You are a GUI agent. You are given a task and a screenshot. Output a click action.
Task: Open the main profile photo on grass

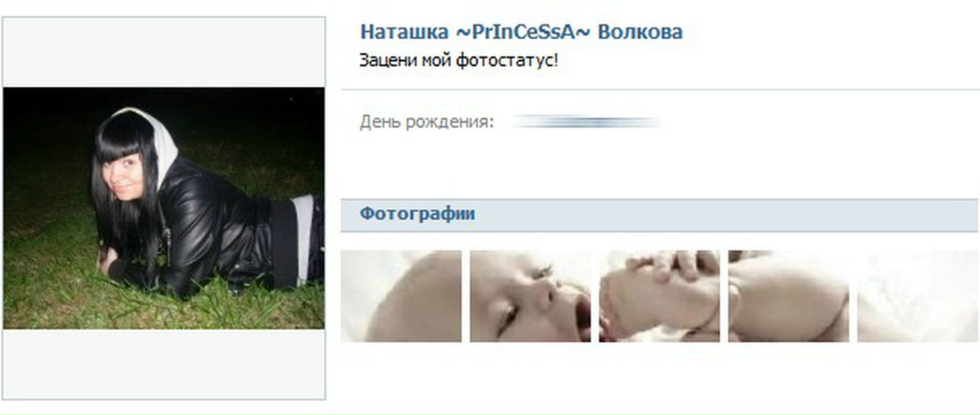tap(164, 208)
